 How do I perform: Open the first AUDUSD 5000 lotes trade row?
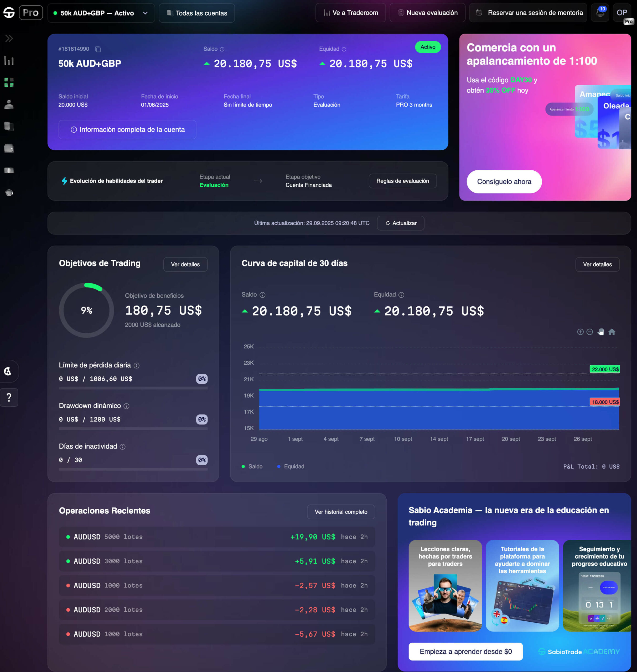[x=217, y=537]
